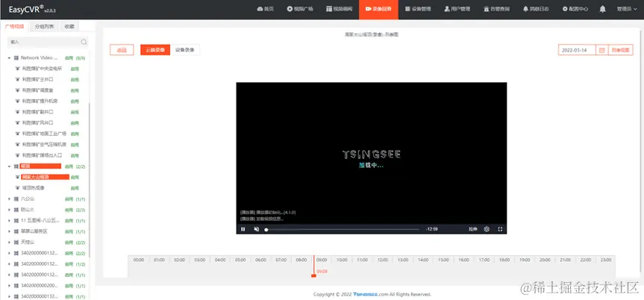
Task: Open 设备管理 in the top navigation
Action: (418, 9)
